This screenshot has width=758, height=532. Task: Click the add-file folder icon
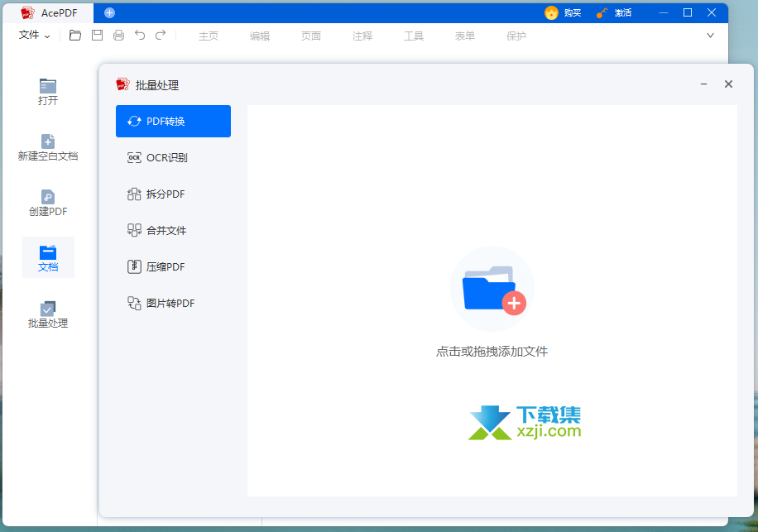coord(492,289)
